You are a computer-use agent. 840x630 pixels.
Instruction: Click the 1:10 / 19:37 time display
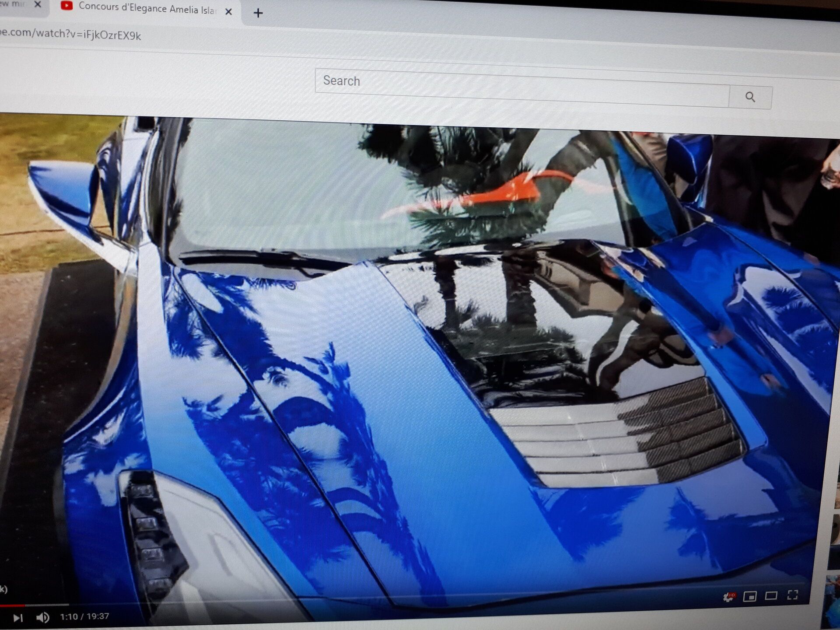pyautogui.click(x=84, y=616)
